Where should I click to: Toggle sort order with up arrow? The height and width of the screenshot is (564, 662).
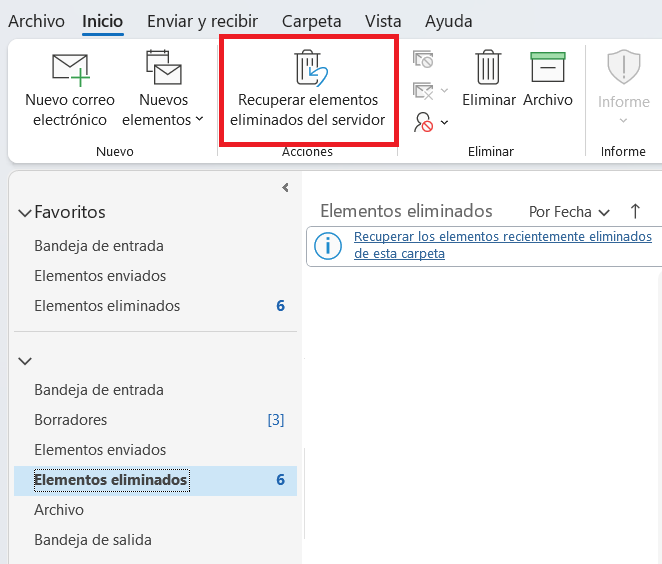click(635, 211)
